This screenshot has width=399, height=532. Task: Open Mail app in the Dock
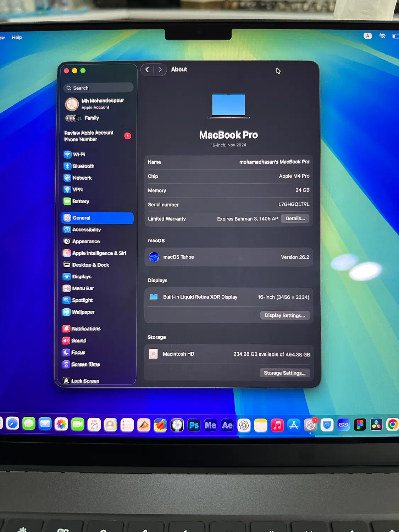[45, 424]
